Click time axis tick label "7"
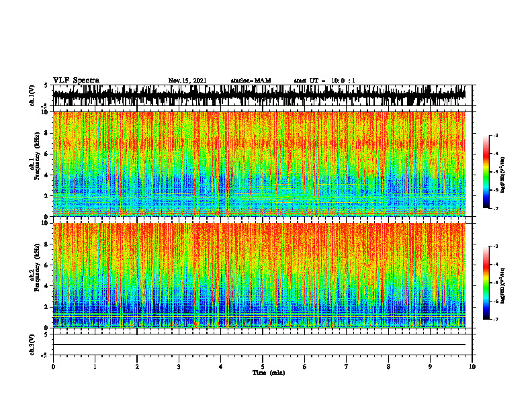 click(x=347, y=367)
